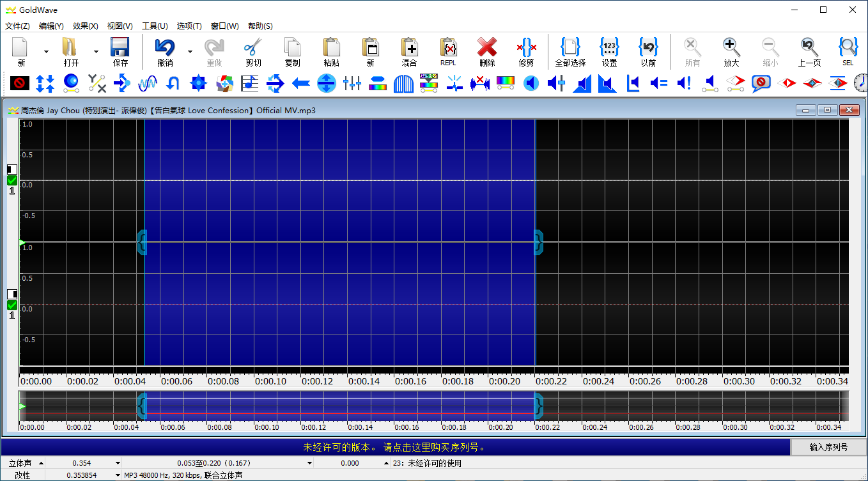Image resolution: width=868 pixels, height=481 pixels.
Task: Toggle the bottom channel green checkbox
Action: click(x=12, y=305)
